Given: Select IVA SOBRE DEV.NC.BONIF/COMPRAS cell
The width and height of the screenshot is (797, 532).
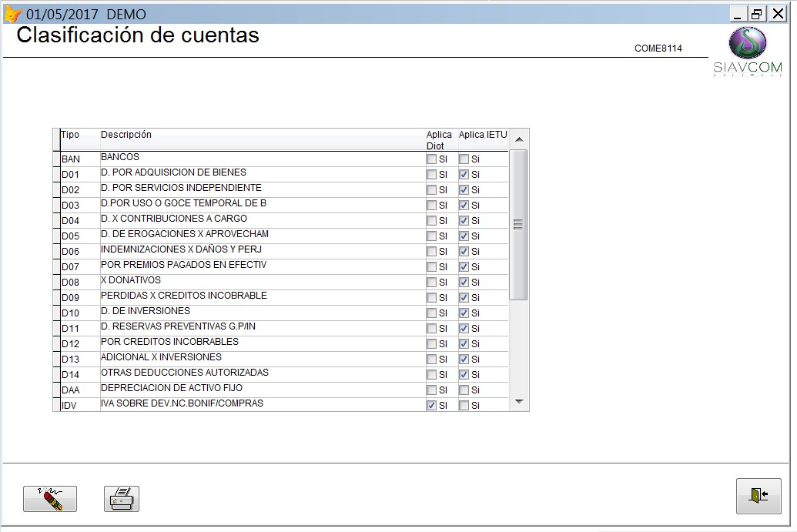Looking at the screenshot, I should pos(263,404).
